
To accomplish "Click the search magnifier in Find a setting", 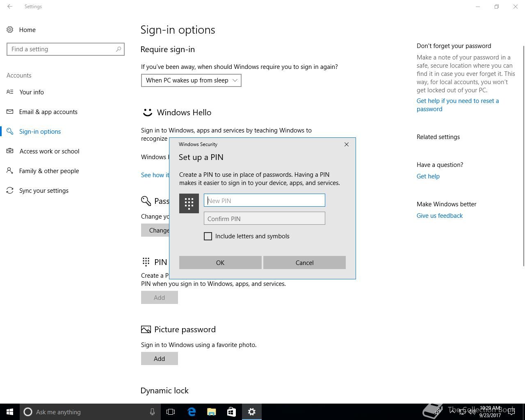I will click(x=119, y=49).
